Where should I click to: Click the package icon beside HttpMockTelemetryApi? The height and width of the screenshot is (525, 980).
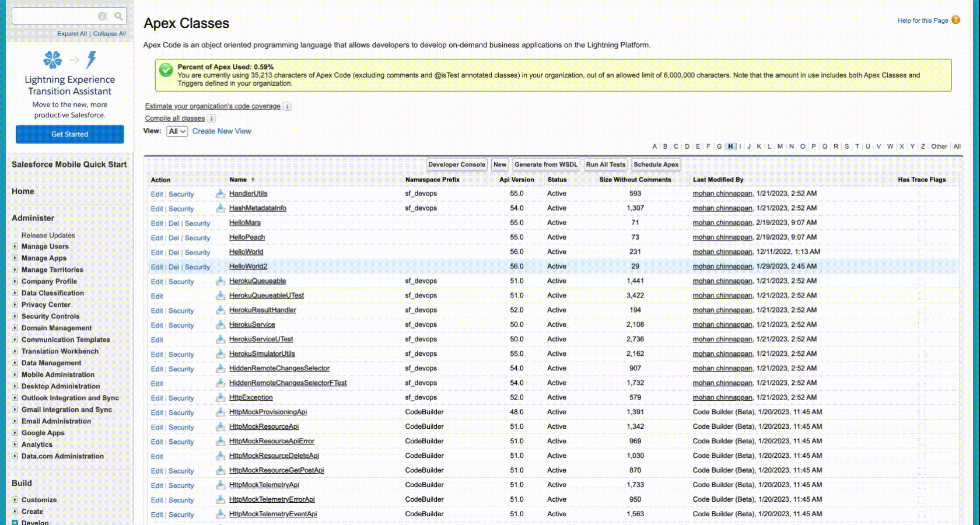pos(220,485)
